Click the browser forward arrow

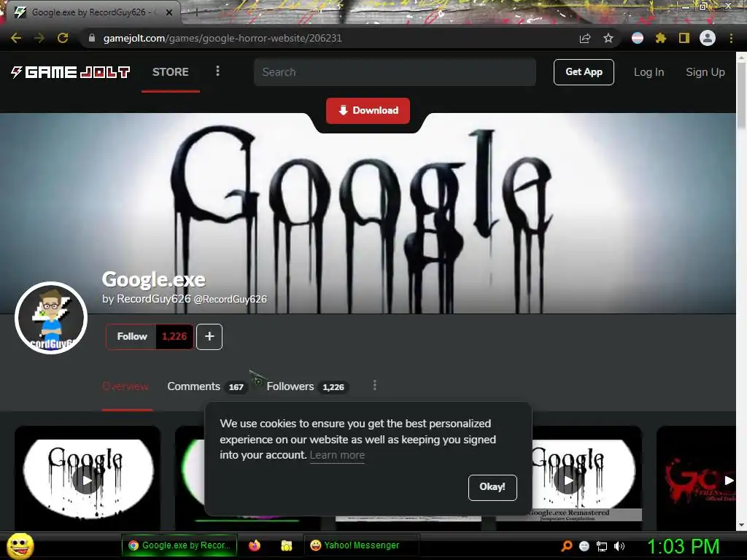39,38
